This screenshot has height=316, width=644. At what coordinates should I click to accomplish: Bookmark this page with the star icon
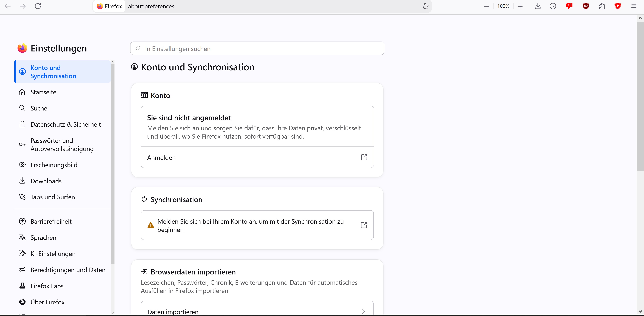coord(425,6)
